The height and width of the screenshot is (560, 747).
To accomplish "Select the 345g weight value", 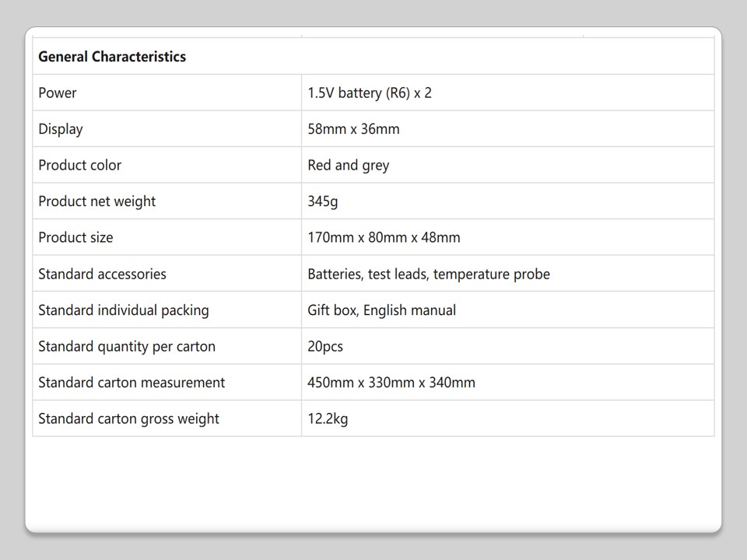I will coord(323,201).
